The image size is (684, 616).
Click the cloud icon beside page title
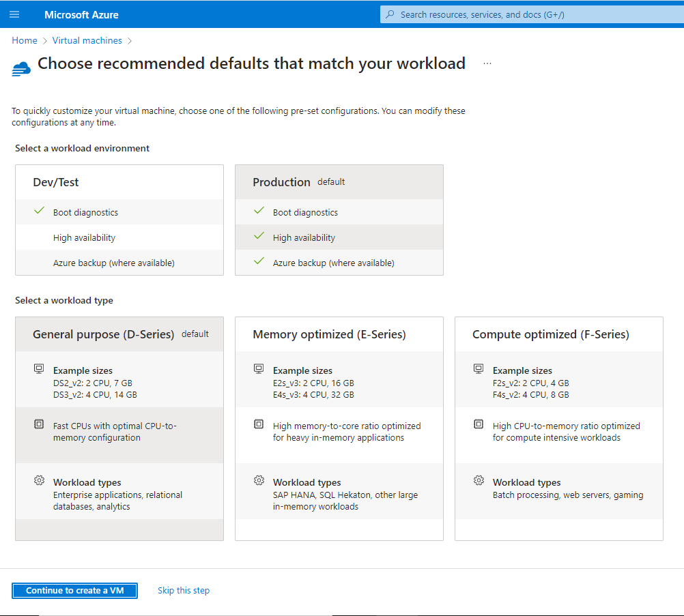click(22, 67)
